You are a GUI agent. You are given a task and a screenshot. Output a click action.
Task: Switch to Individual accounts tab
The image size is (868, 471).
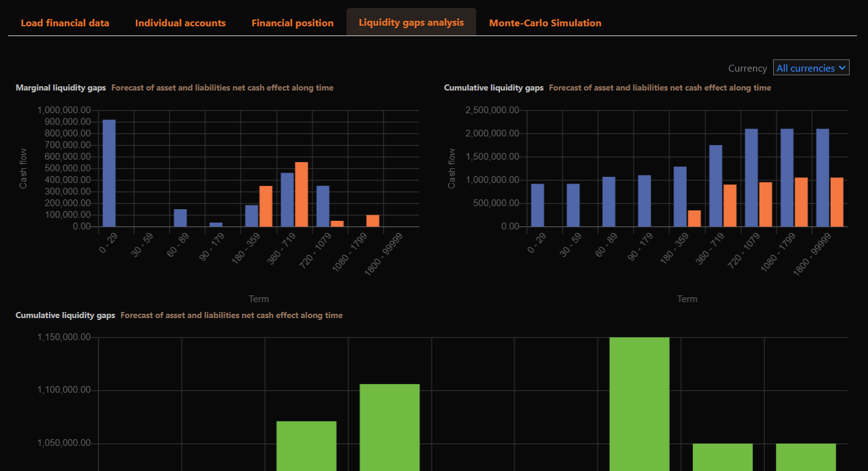point(180,23)
